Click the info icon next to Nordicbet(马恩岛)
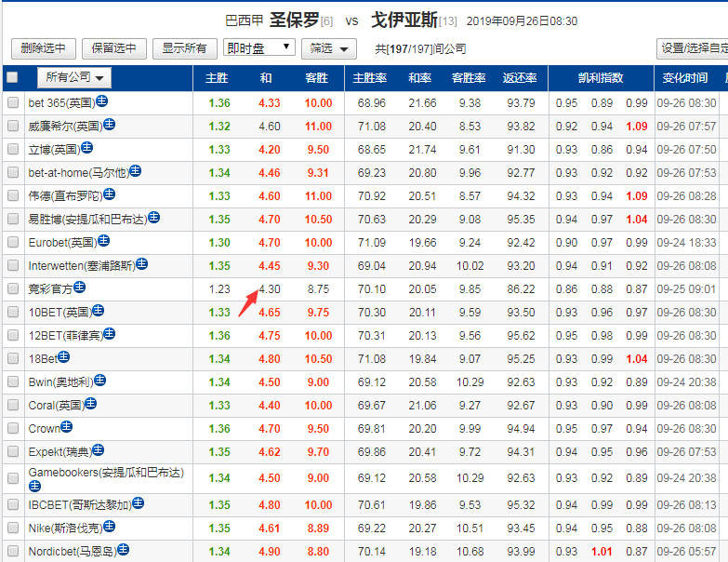This screenshot has height=562, width=728. (x=124, y=550)
